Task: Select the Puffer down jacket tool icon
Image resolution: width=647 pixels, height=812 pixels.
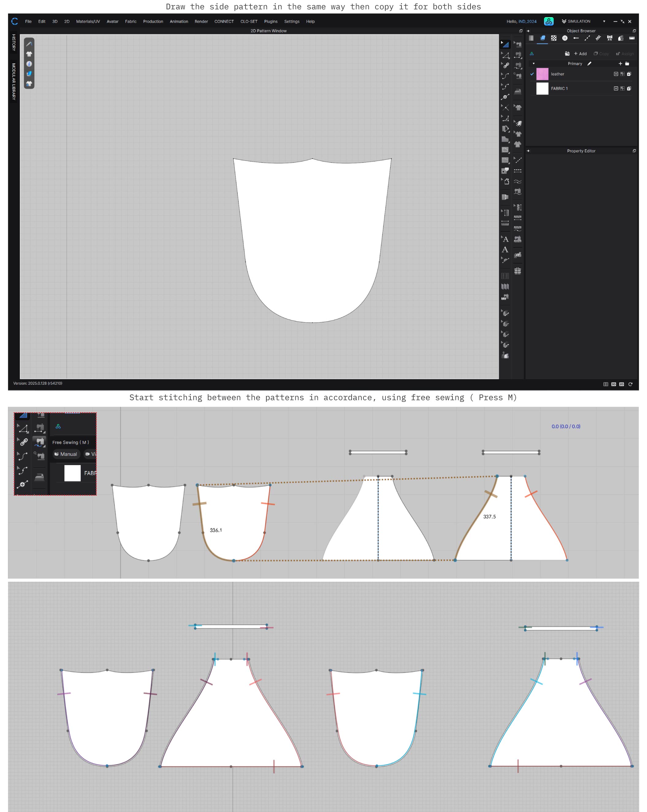Action: click(518, 271)
